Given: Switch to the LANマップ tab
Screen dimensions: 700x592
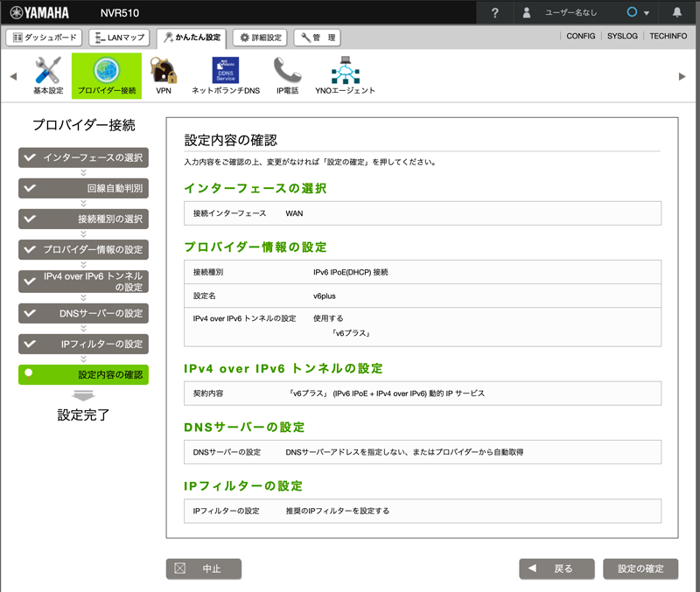Looking at the screenshot, I should click(x=119, y=38).
